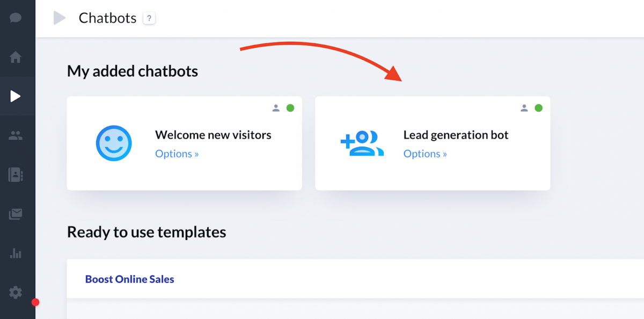Click the question mark help icon beside Chatbots
Screen dimensions: 644x319
pyautogui.click(x=149, y=18)
